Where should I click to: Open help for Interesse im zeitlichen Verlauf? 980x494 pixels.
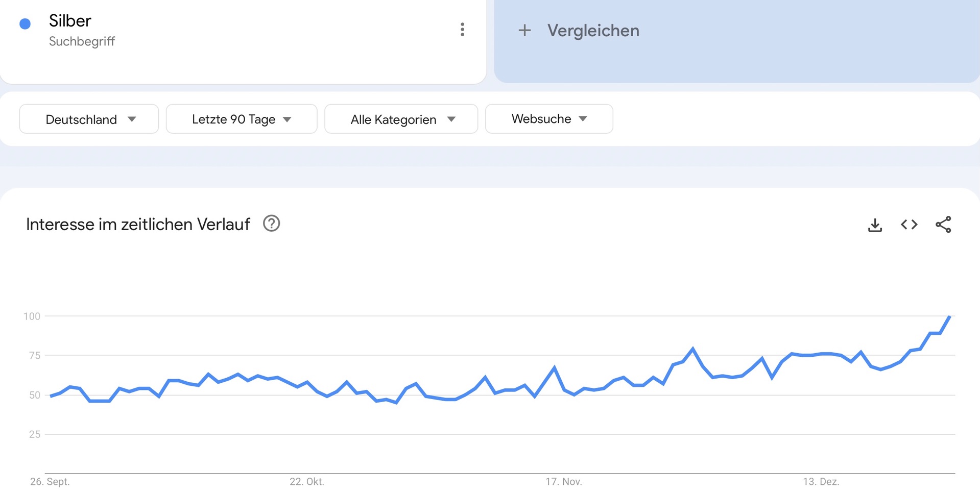click(271, 224)
